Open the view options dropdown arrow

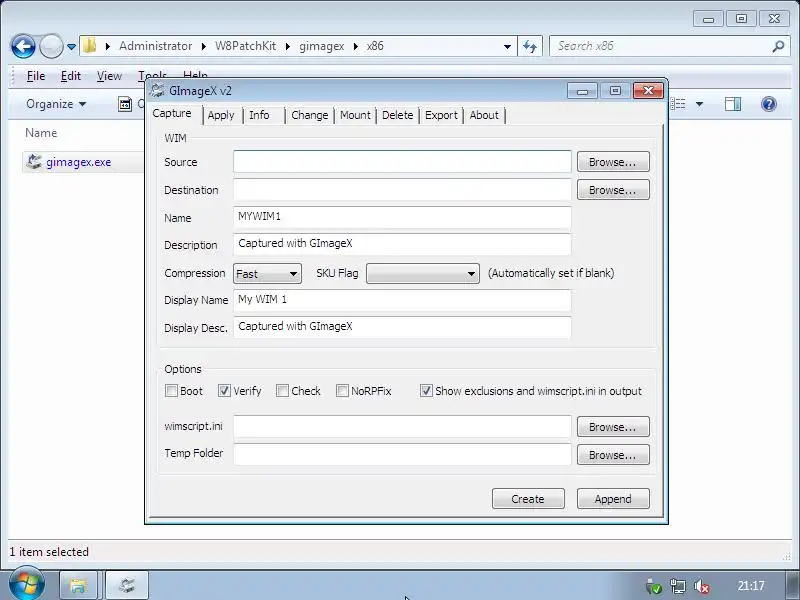pos(699,104)
